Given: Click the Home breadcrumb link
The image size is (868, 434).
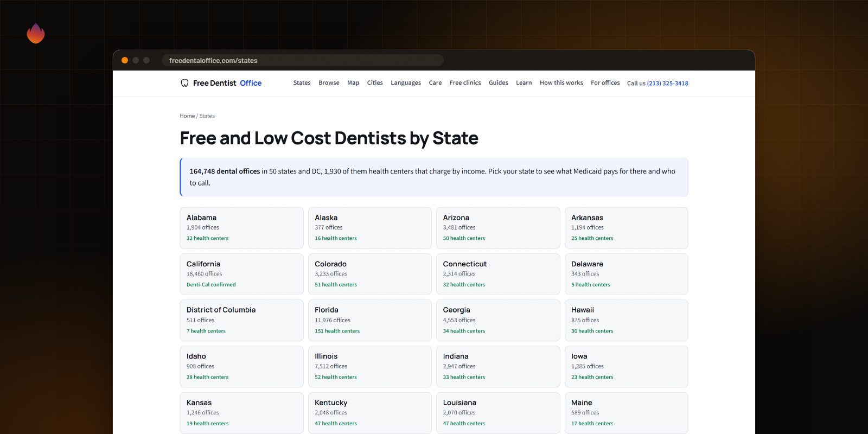Looking at the screenshot, I should 187,116.
